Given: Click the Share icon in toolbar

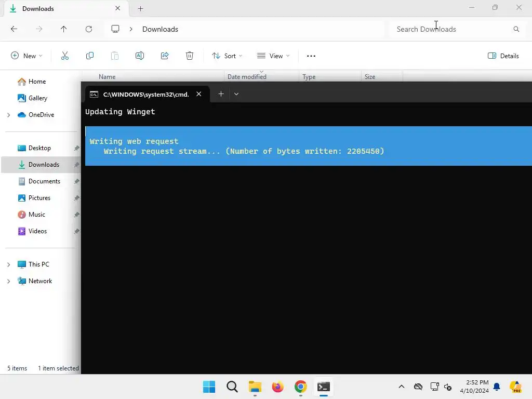Looking at the screenshot, I should click(x=165, y=56).
